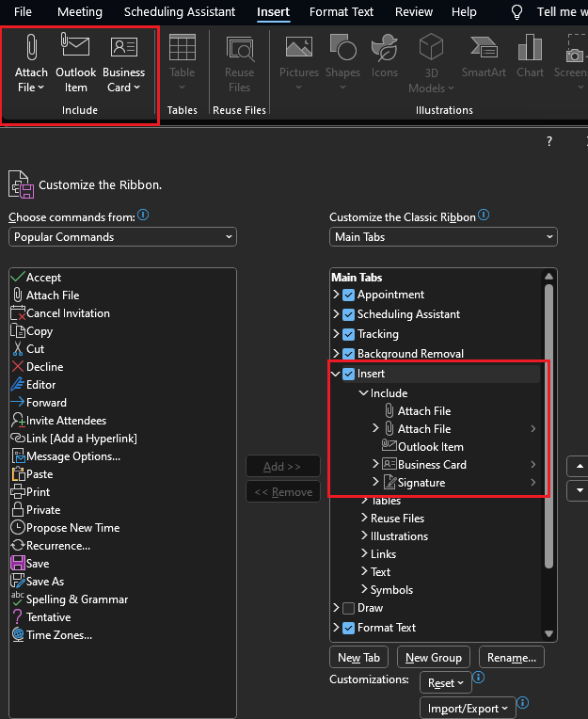Click the tabs list scrollbar
This screenshot has width=588, height=719.
548,426
